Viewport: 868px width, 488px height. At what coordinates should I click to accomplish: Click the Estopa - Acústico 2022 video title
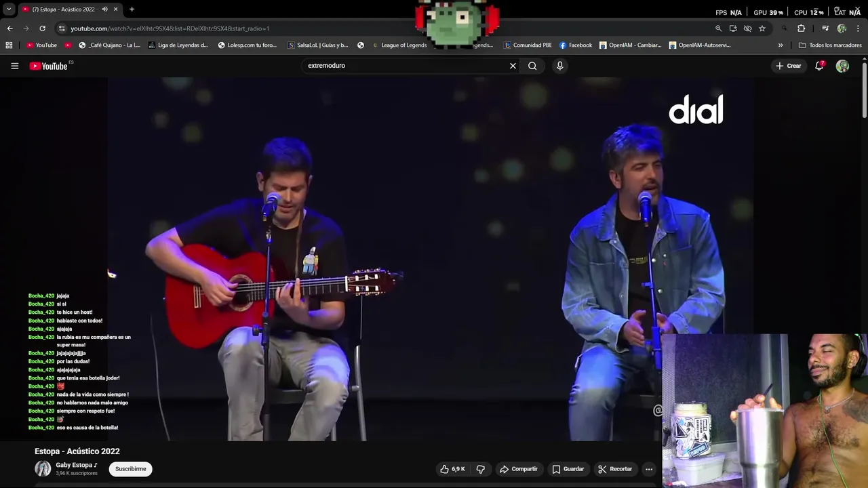tap(77, 451)
